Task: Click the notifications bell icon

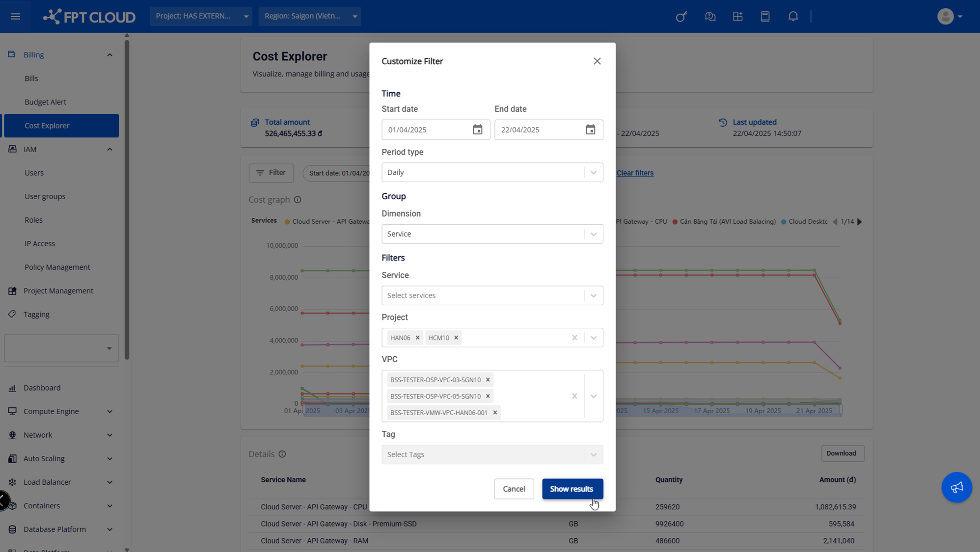Action: tap(793, 16)
